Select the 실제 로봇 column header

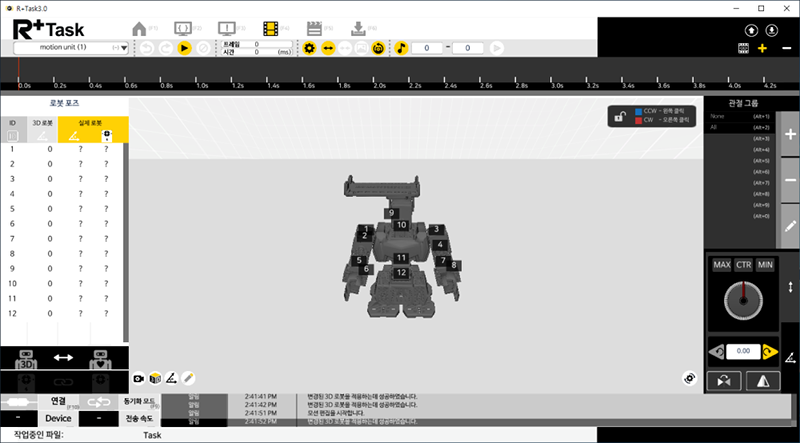tap(93, 123)
